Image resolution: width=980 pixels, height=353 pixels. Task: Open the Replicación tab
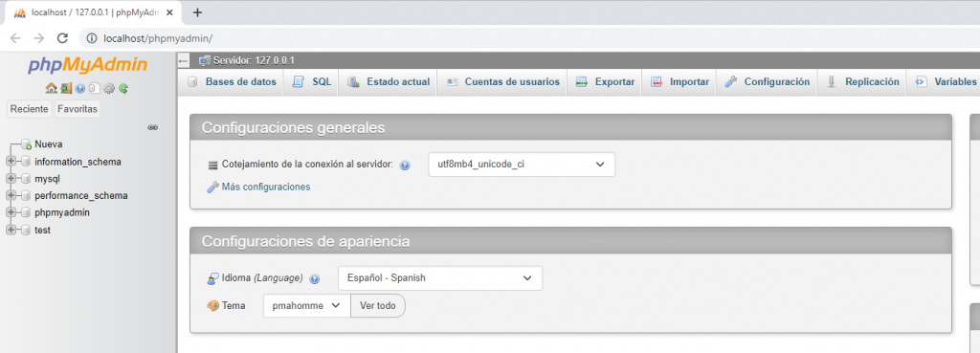pyautogui.click(x=862, y=82)
